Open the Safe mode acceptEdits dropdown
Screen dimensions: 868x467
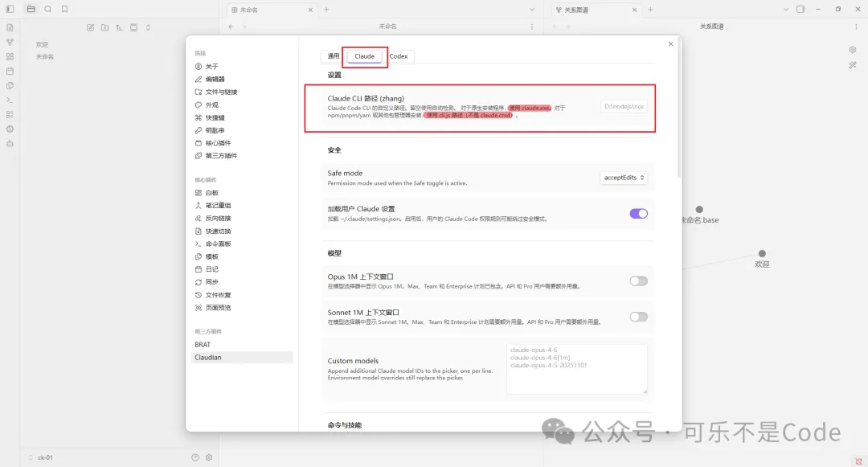tap(624, 178)
